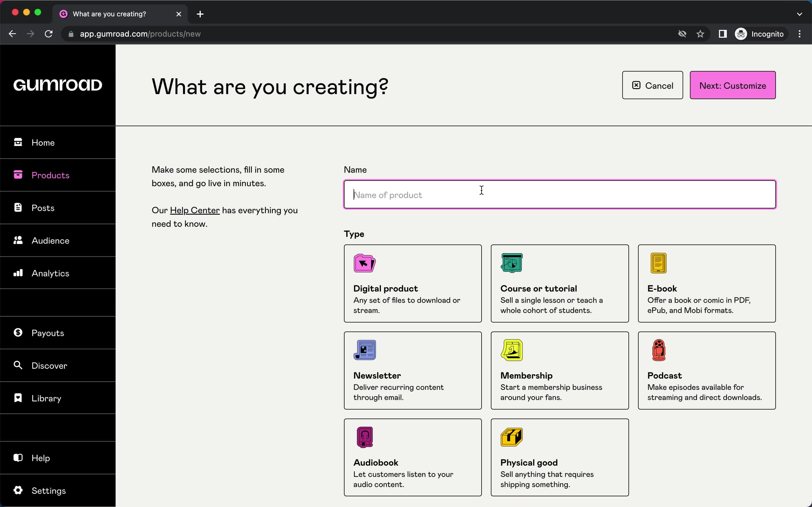Click the Digital product type icon
This screenshot has height=507, width=812.
[364, 262]
